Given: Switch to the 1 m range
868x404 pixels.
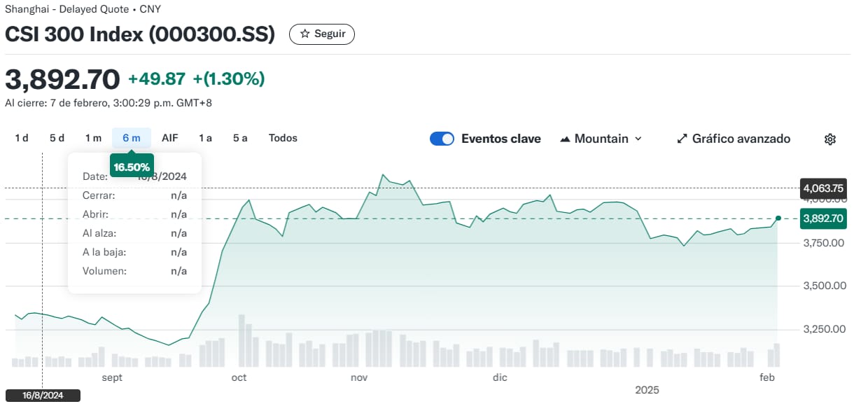Looking at the screenshot, I should point(93,138).
